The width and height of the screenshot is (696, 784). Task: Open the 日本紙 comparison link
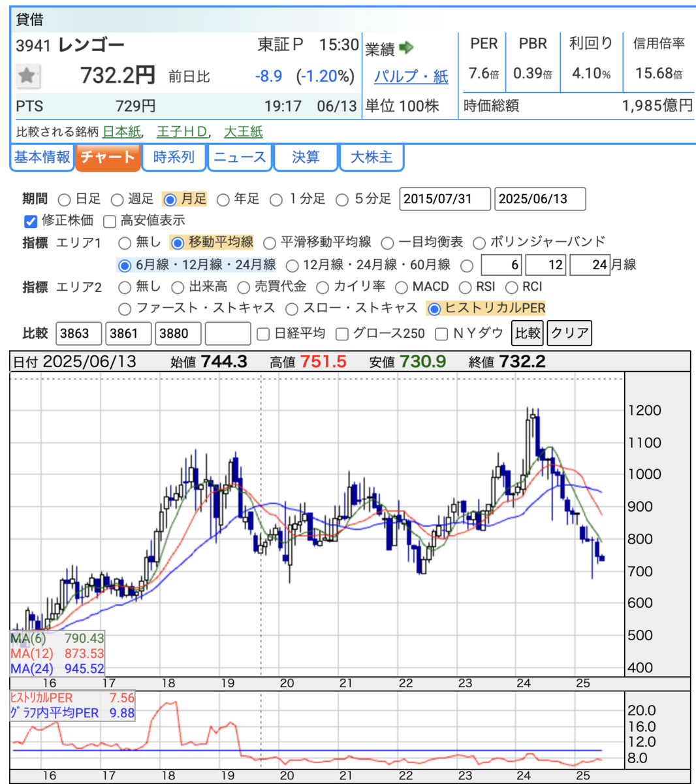(121, 131)
